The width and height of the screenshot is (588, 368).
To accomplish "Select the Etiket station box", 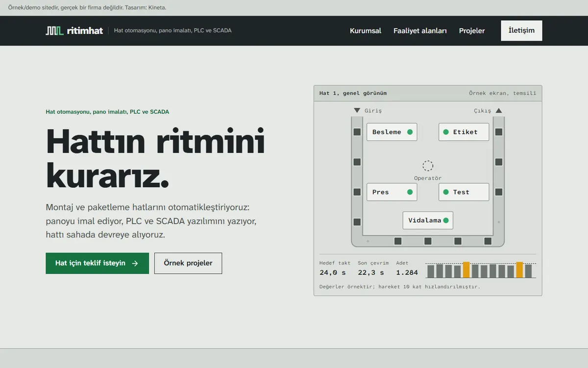I will [464, 132].
